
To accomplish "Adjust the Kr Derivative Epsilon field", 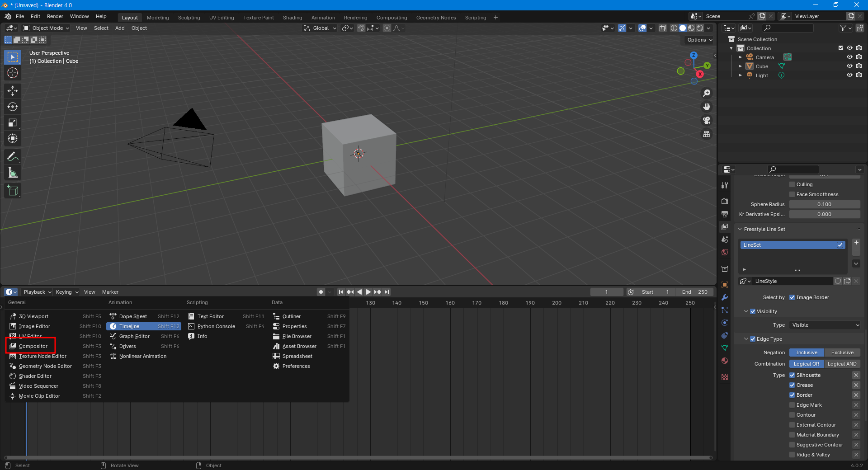I will point(825,214).
